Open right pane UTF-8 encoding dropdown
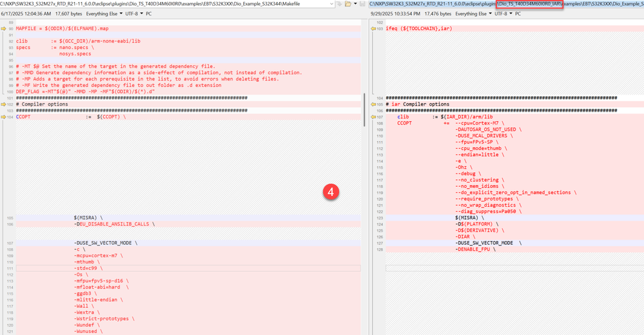This screenshot has width=644, height=335. point(503,14)
